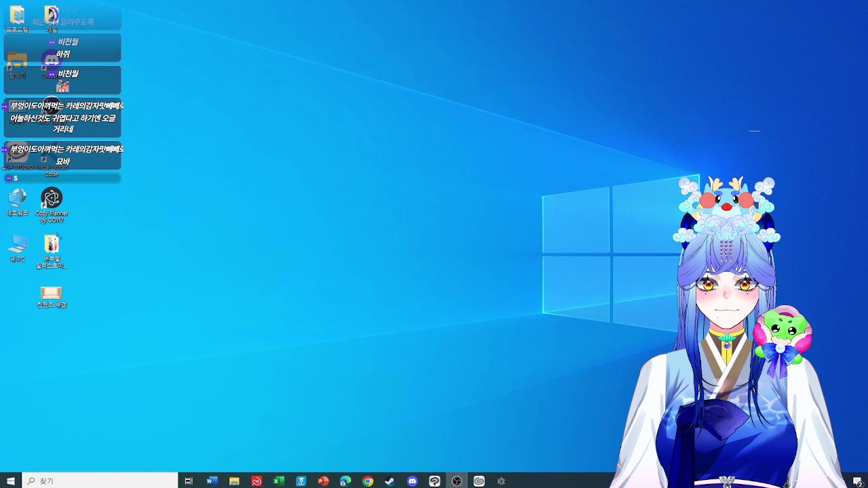Click the gear-shaped app icon on taskbar
Image resolution: width=868 pixels, height=488 pixels.
pyautogui.click(x=501, y=481)
